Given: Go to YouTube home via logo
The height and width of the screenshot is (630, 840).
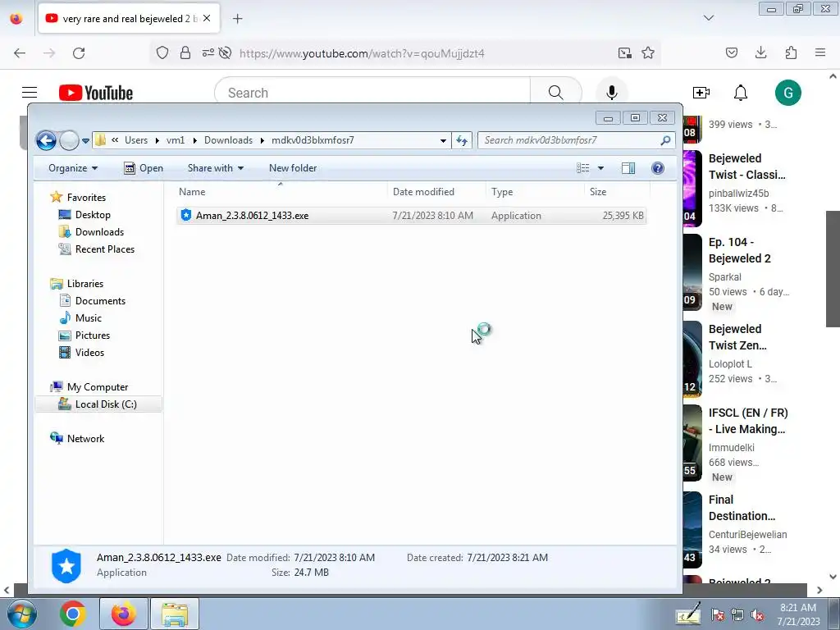Looking at the screenshot, I should pyautogui.click(x=96, y=93).
